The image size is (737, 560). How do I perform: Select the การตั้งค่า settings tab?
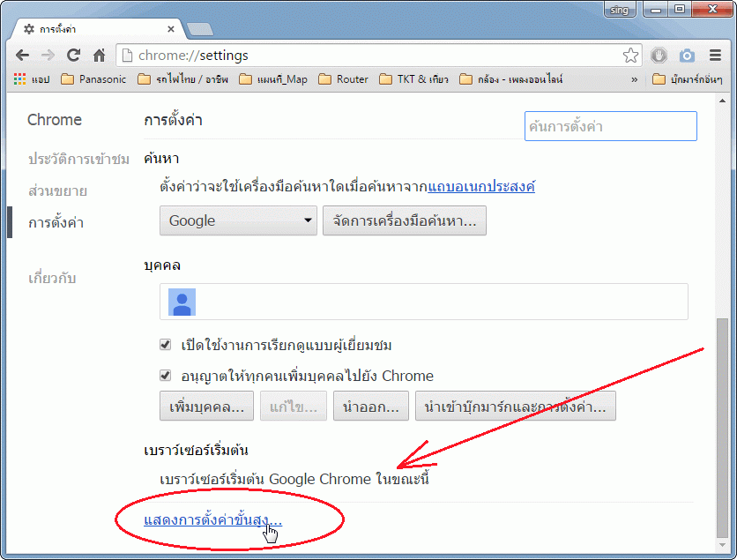pyautogui.click(x=99, y=29)
